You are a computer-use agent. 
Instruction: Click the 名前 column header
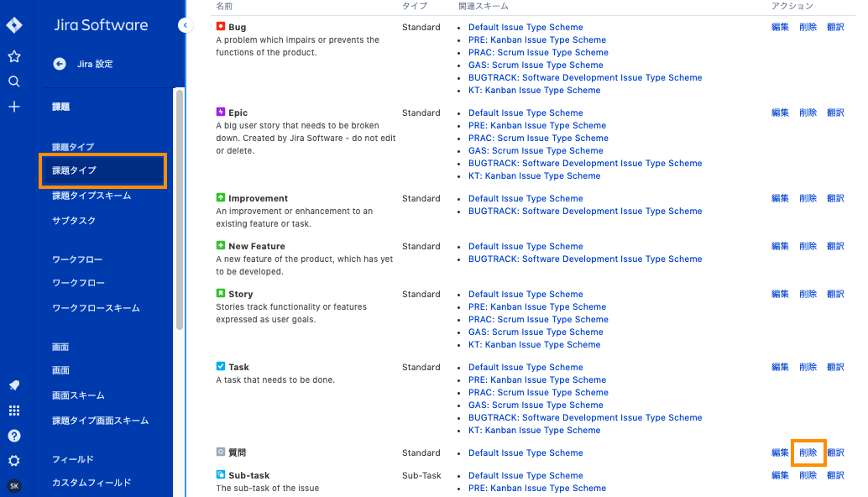224,6
